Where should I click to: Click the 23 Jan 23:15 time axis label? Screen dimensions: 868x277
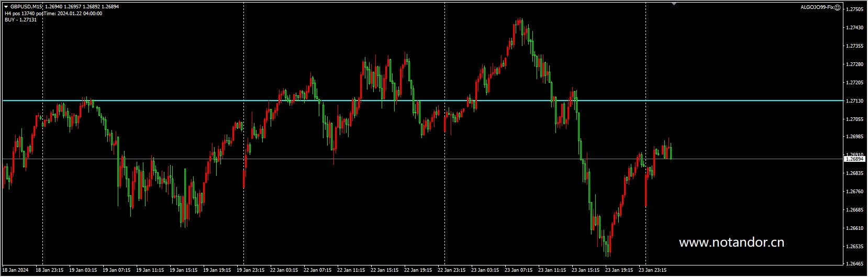(652, 271)
